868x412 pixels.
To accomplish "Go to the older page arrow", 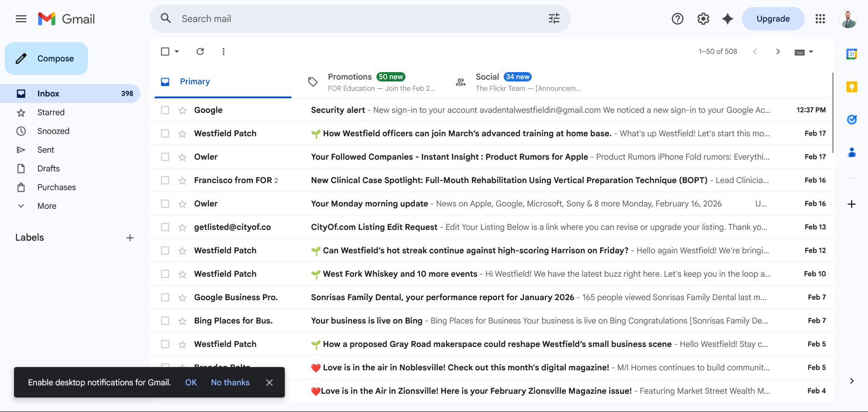I will (778, 51).
